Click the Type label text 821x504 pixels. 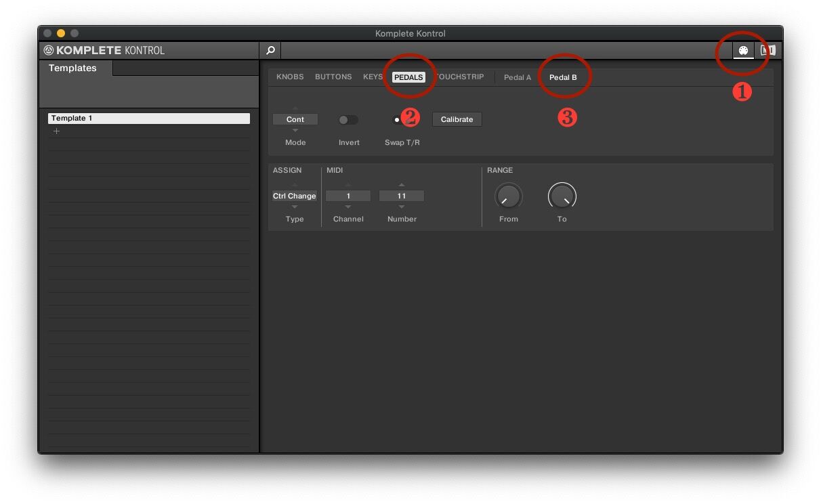(x=295, y=219)
